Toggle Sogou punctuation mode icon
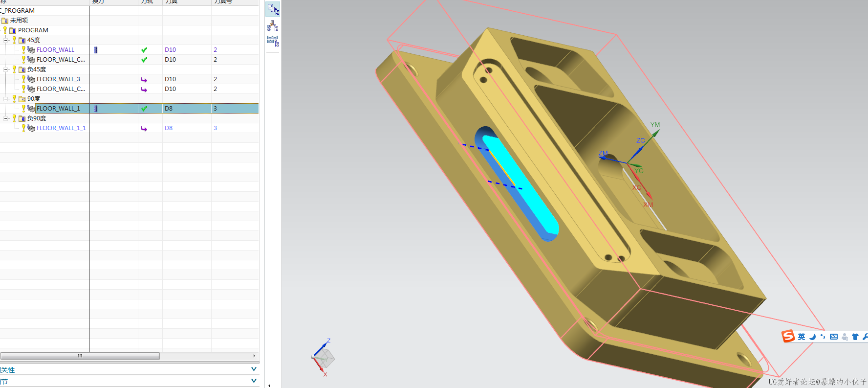 pyautogui.click(x=823, y=337)
